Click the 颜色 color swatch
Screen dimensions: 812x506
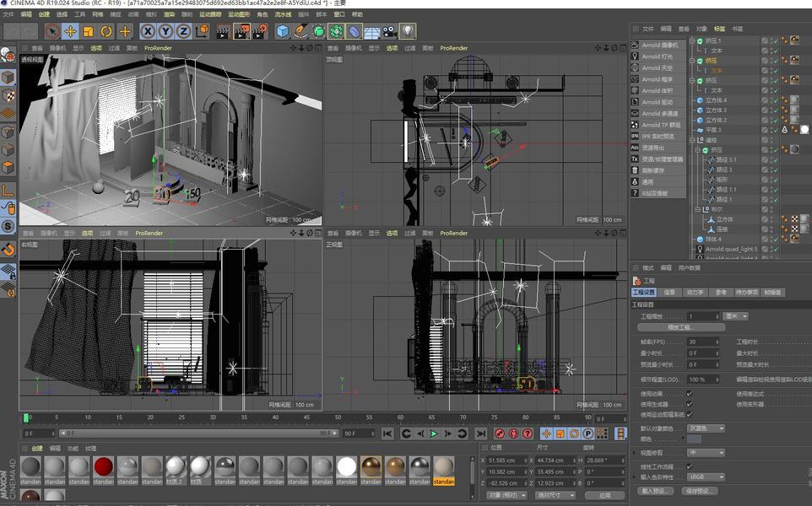coord(694,439)
